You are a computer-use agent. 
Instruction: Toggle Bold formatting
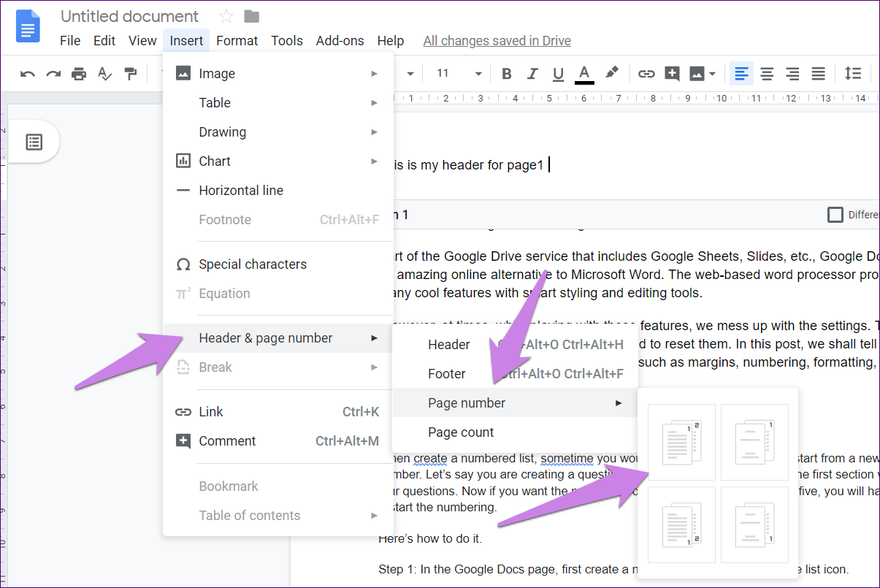click(x=507, y=73)
